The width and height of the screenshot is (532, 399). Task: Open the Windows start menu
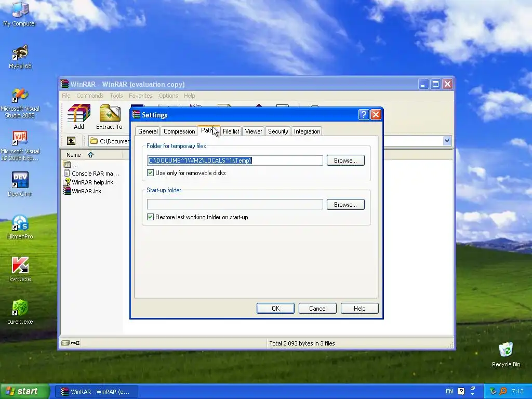tap(25, 391)
